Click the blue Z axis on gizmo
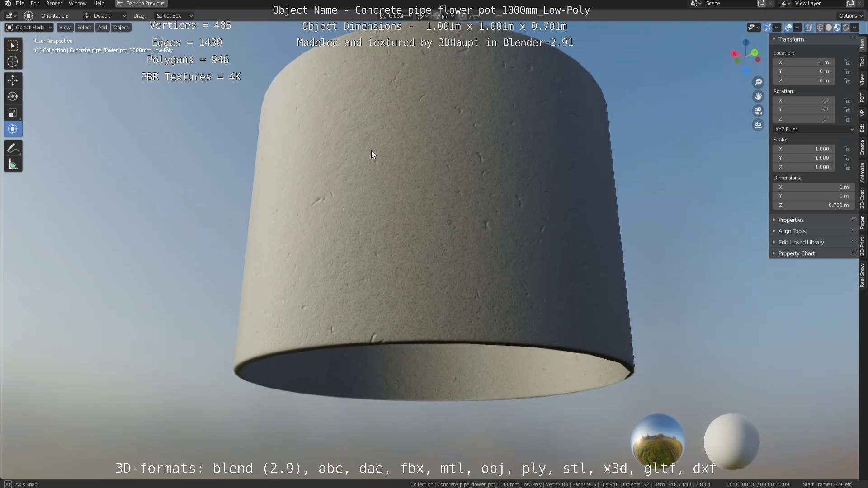 (745, 42)
